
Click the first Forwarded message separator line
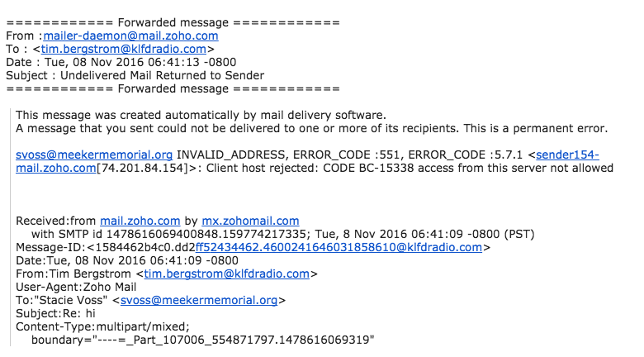click(173, 22)
